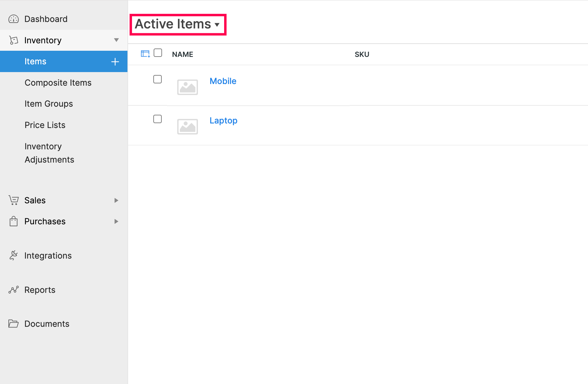
Task: Check the box for Laptop item
Action: coord(158,119)
